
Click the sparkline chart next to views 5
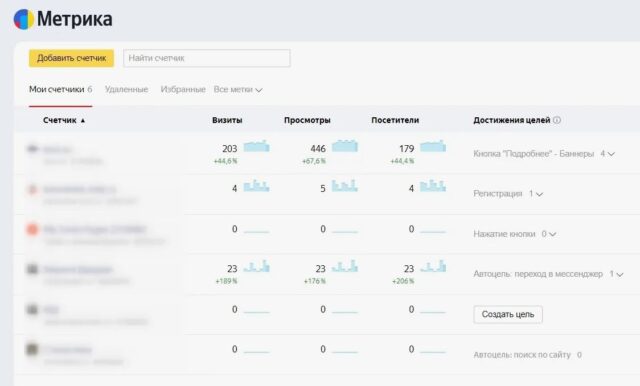pyautogui.click(x=344, y=186)
